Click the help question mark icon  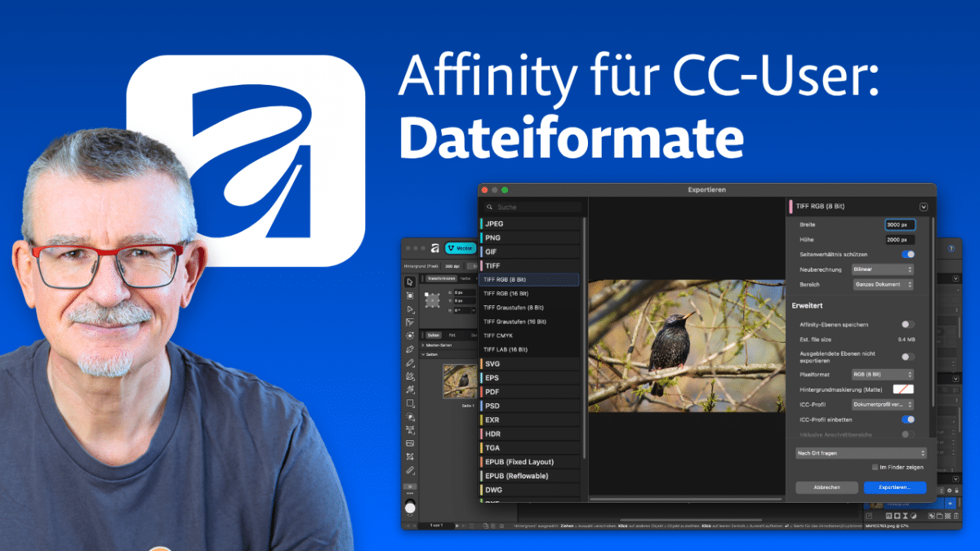click(951, 248)
